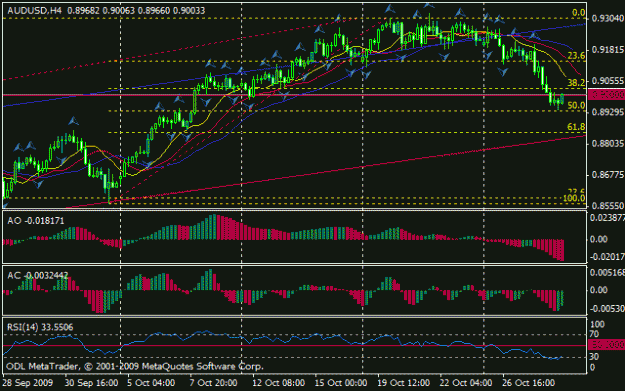Click the 7 Oct 20:00 time label

[213, 383]
